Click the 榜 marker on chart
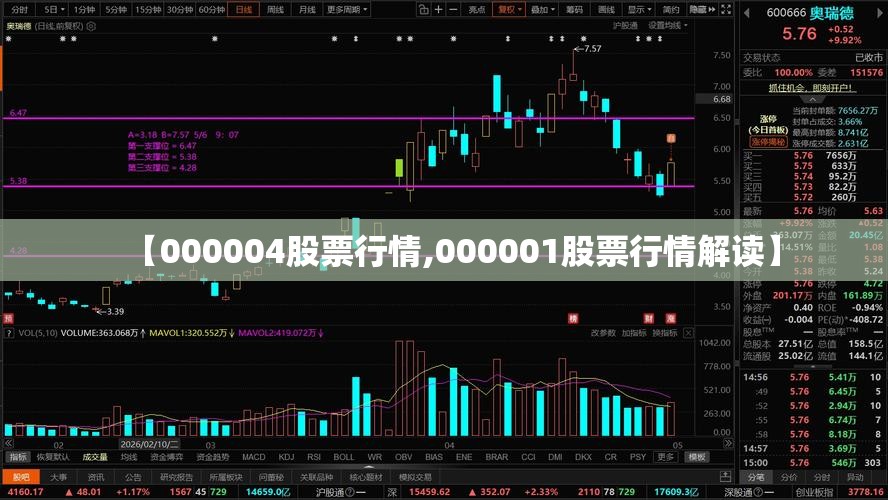Screen dimensions: 888x500 click(573, 318)
